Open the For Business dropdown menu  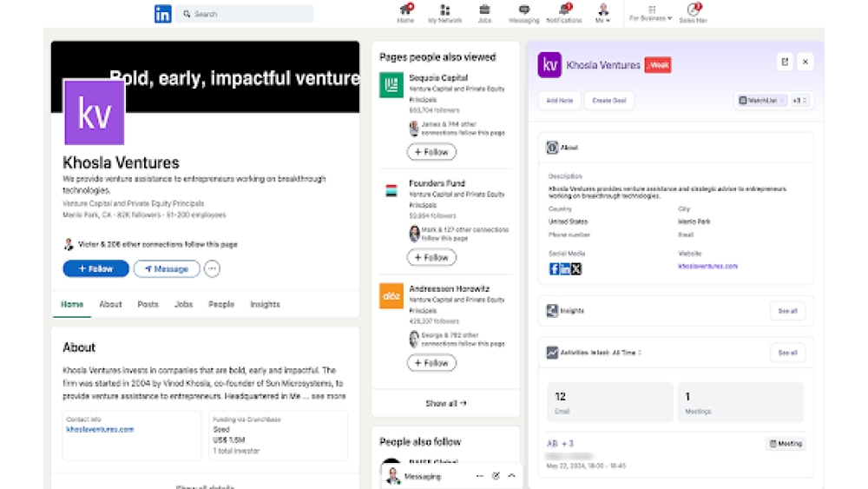650,13
